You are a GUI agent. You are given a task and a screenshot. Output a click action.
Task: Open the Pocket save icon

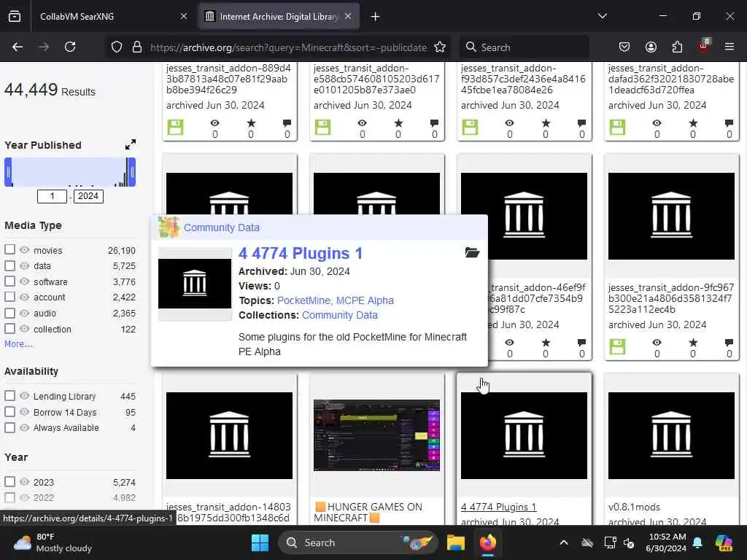624,47
